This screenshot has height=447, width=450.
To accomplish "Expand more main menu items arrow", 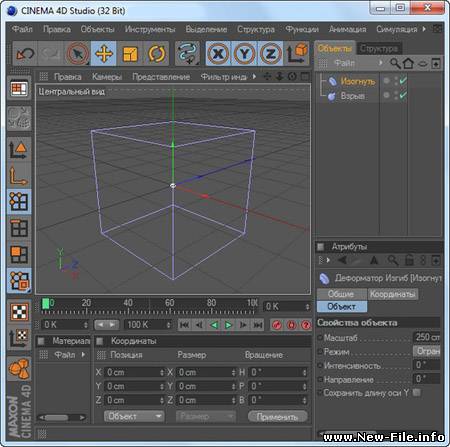I will pyautogui.click(x=424, y=29).
